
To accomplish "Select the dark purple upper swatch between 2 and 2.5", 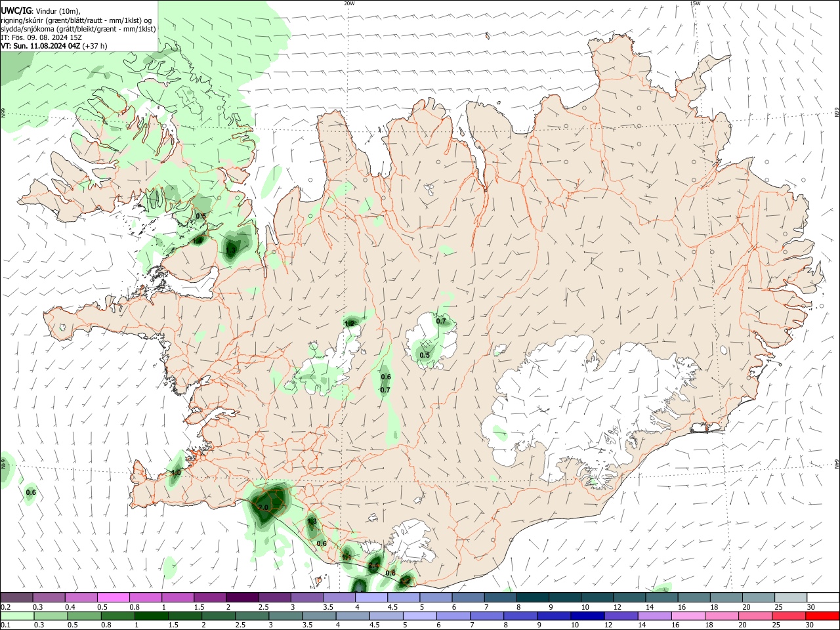I will point(242,597).
